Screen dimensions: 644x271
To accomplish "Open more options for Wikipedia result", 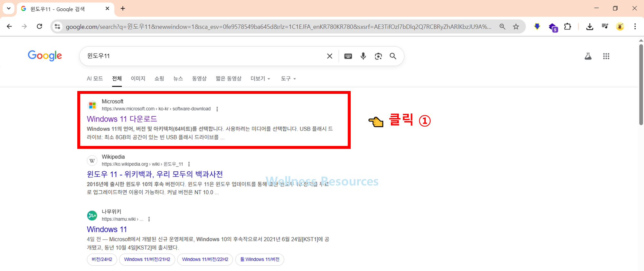I will point(189,164).
